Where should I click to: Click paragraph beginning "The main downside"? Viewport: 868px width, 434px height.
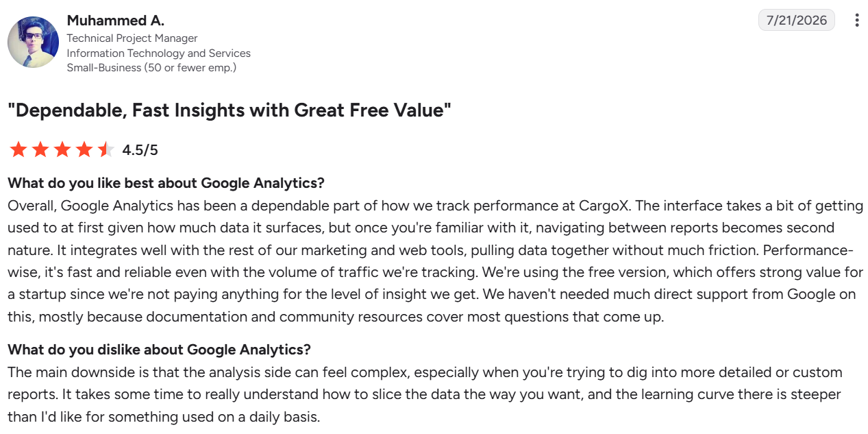tap(425, 394)
